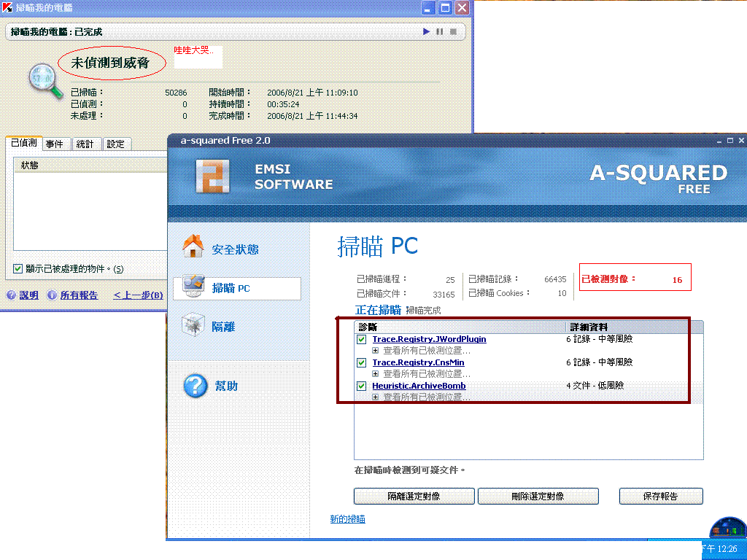This screenshot has width=747, height=560.
Task: Open the 隔離 quarantine icon
Action: click(194, 325)
